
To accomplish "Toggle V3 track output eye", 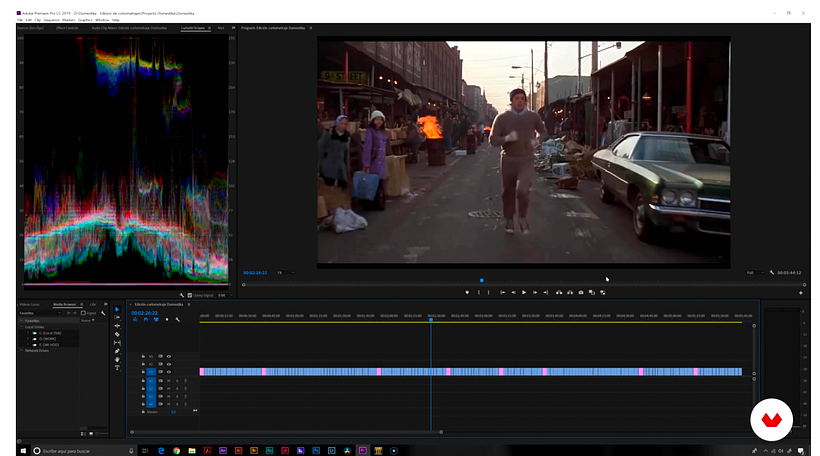I will pyautogui.click(x=169, y=356).
